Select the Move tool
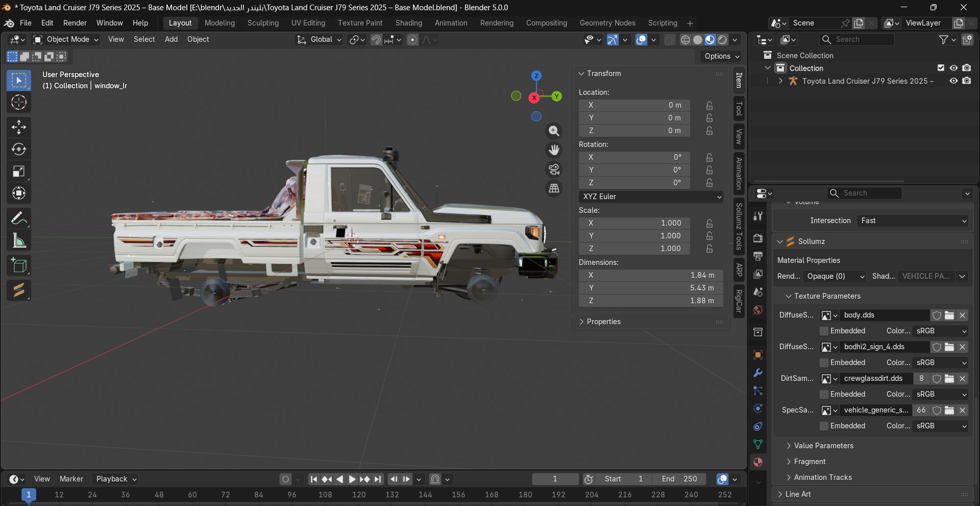This screenshot has width=980, height=506. tap(19, 127)
